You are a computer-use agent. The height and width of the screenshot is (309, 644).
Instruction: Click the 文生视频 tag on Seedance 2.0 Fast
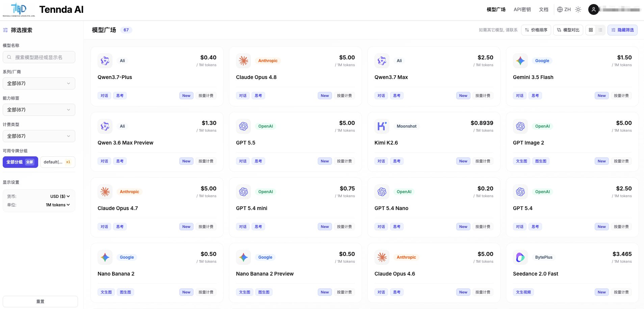pyautogui.click(x=523, y=292)
